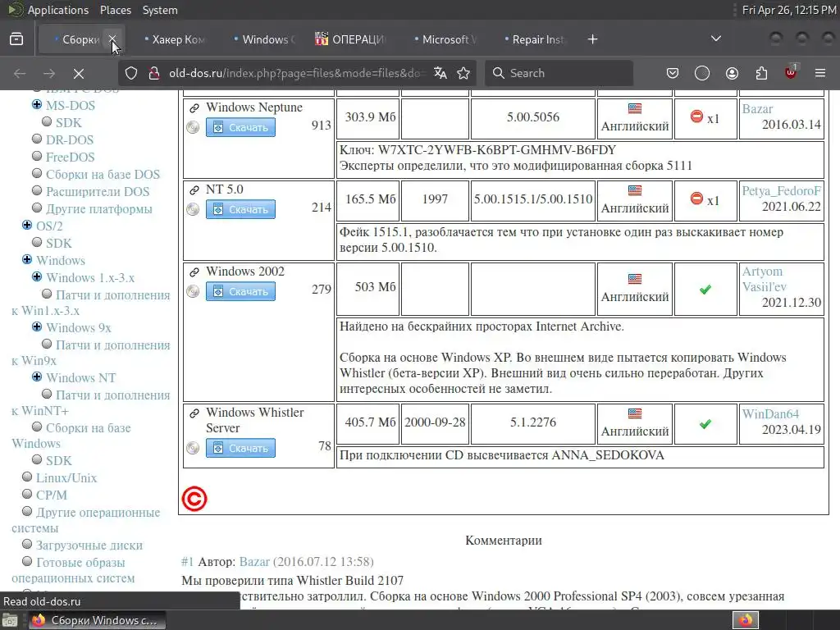Screen dimensions: 840x630
Task: Open the Linux/Unix sidebar link
Action: [66, 478]
